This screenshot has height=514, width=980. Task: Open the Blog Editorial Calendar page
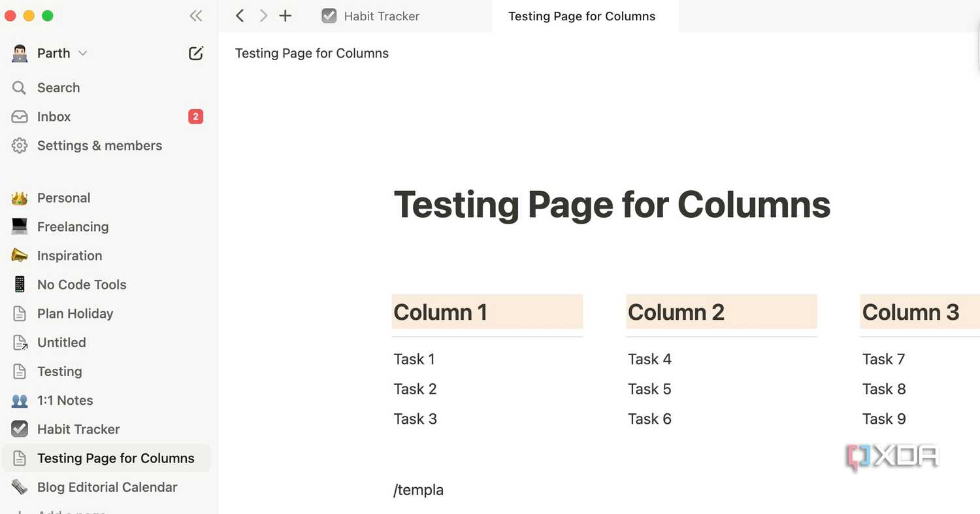tap(106, 487)
